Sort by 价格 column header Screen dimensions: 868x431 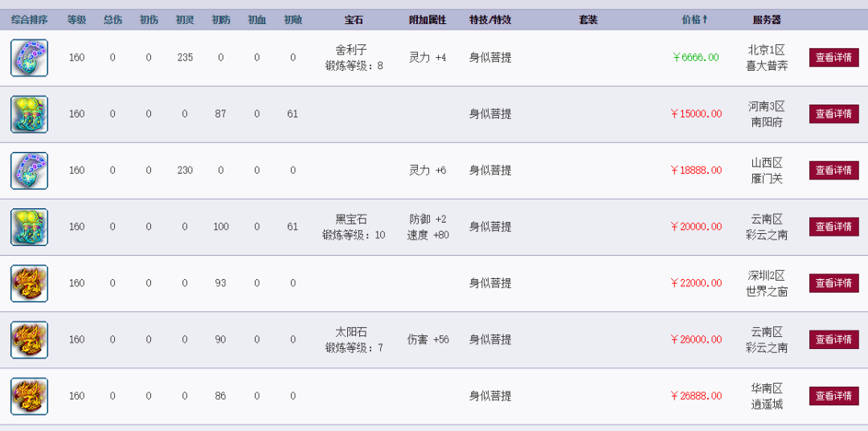pos(694,20)
